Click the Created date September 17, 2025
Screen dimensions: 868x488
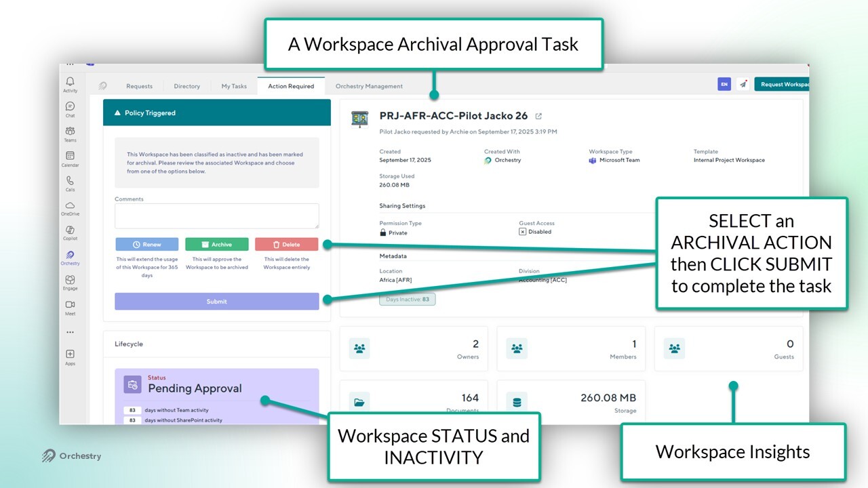click(405, 160)
